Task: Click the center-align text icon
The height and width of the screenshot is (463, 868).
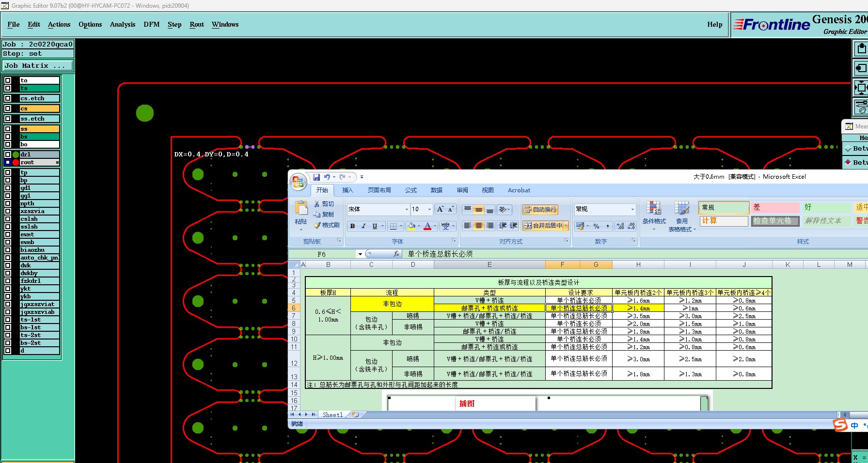Action: pos(478,226)
